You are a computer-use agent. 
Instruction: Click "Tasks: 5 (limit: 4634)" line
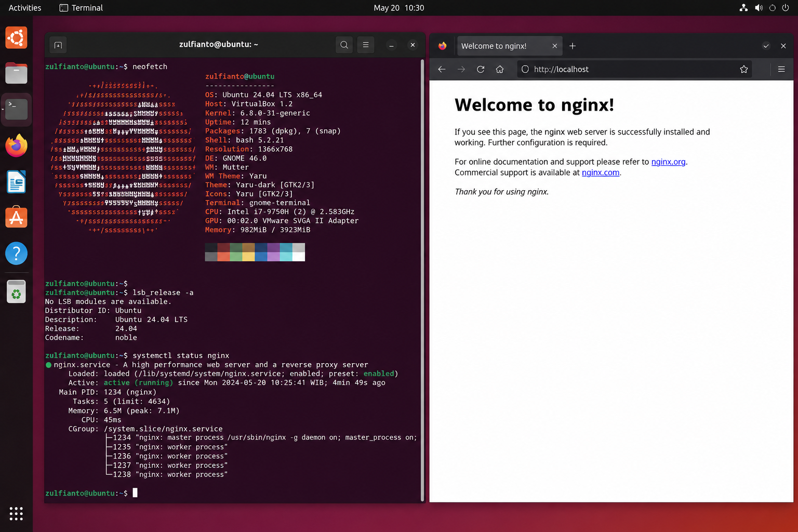pyautogui.click(x=121, y=402)
